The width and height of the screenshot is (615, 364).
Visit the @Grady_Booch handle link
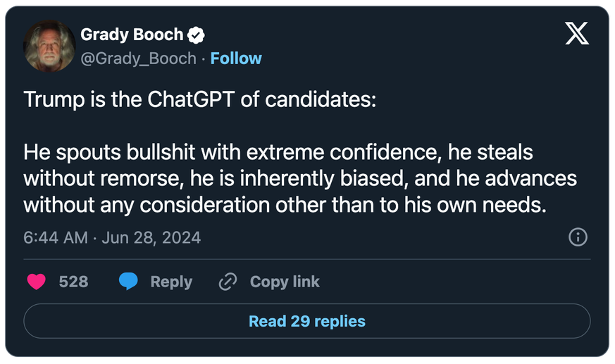138,58
